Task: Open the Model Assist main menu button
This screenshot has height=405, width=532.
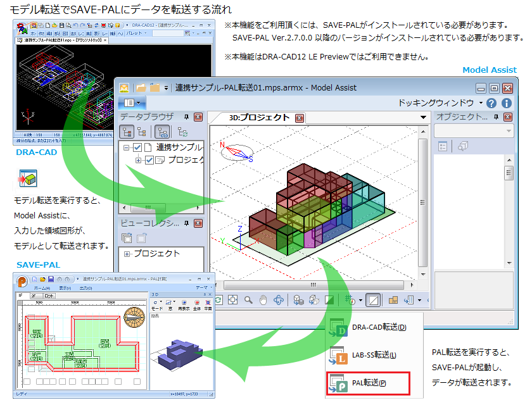Action: [132, 103]
